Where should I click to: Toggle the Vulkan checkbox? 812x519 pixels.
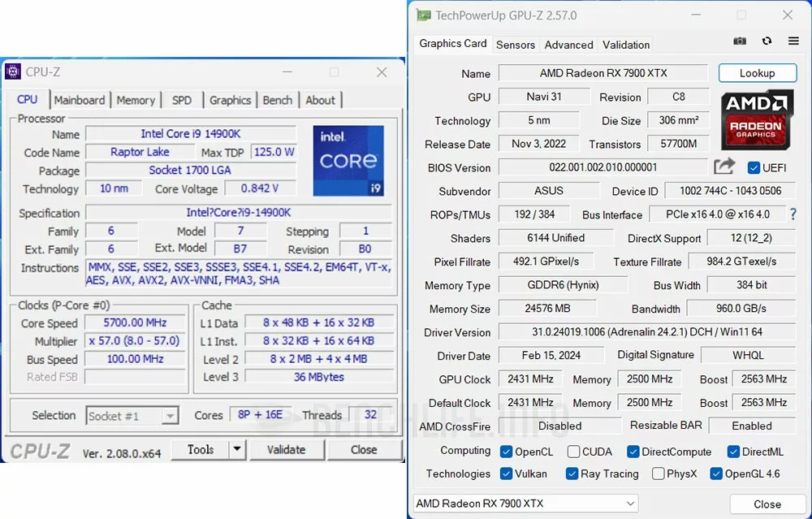coord(506,474)
